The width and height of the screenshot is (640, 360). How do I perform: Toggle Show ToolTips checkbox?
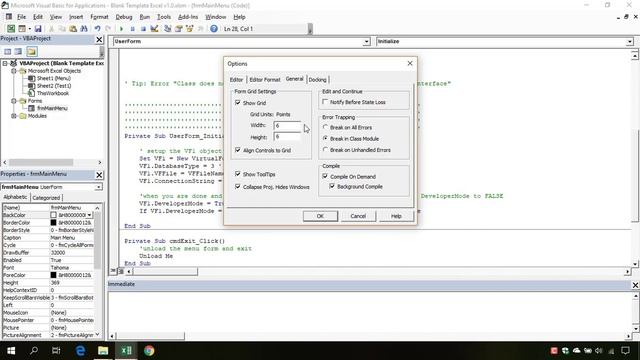pyautogui.click(x=238, y=174)
